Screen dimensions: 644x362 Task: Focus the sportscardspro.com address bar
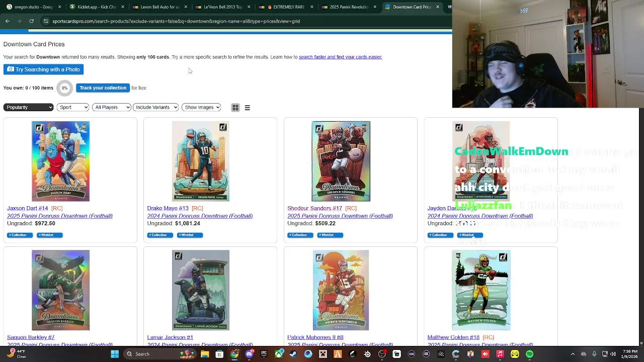point(247,21)
